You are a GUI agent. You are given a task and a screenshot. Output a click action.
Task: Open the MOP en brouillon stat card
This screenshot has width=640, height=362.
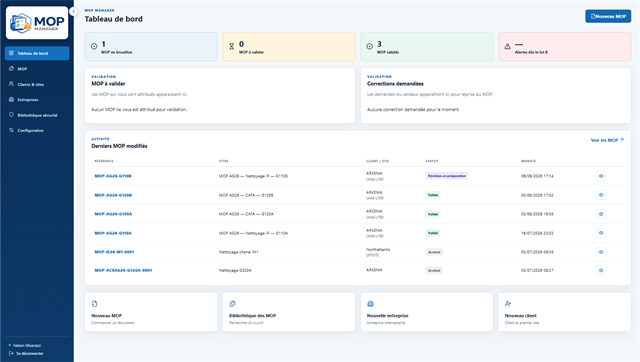point(151,47)
